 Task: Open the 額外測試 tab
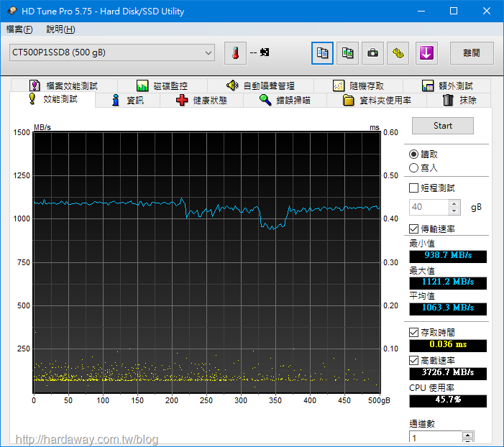tap(446, 86)
